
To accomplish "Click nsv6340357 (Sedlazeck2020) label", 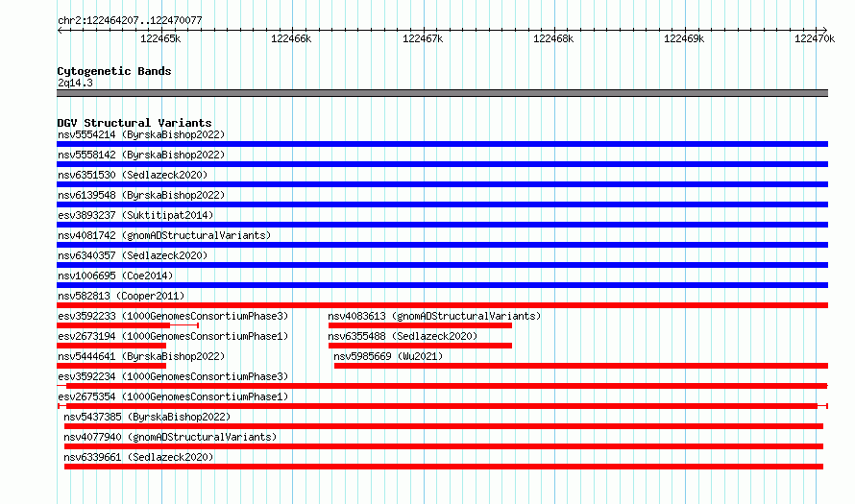I will (133, 255).
